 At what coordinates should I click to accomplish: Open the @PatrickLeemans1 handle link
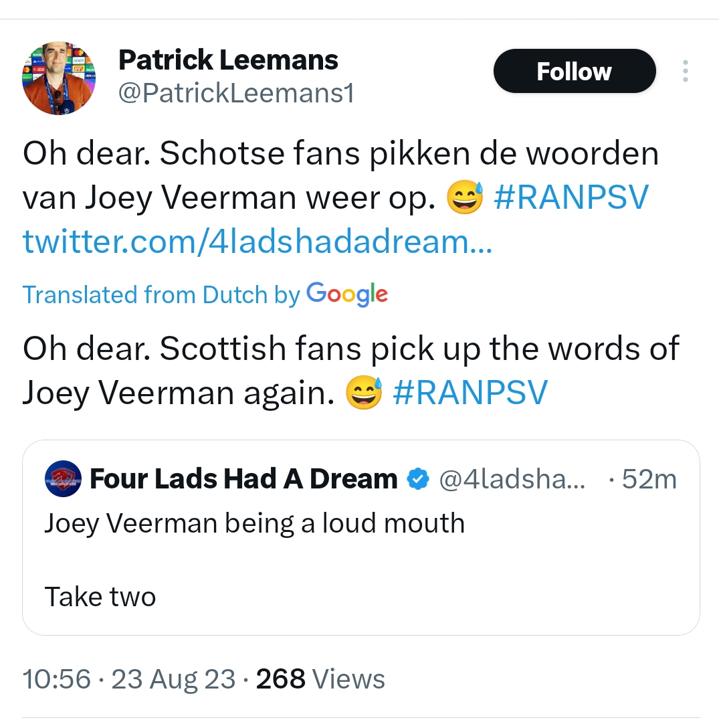(x=235, y=94)
